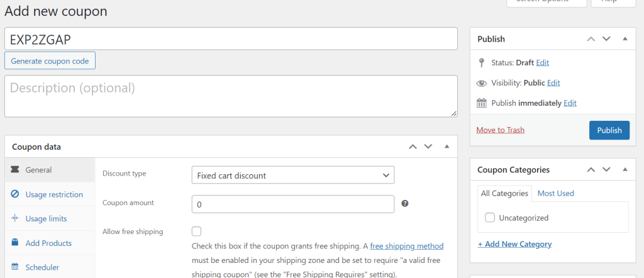The image size is (644, 278).
Task: Click the Publish button
Action: pyautogui.click(x=609, y=130)
